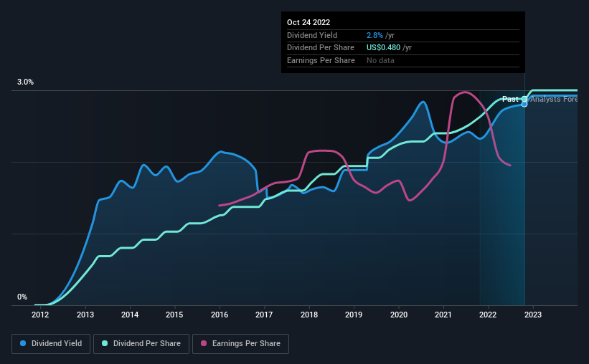Click the 2012 year label on the axis
The width and height of the screenshot is (589, 364).
(x=40, y=315)
